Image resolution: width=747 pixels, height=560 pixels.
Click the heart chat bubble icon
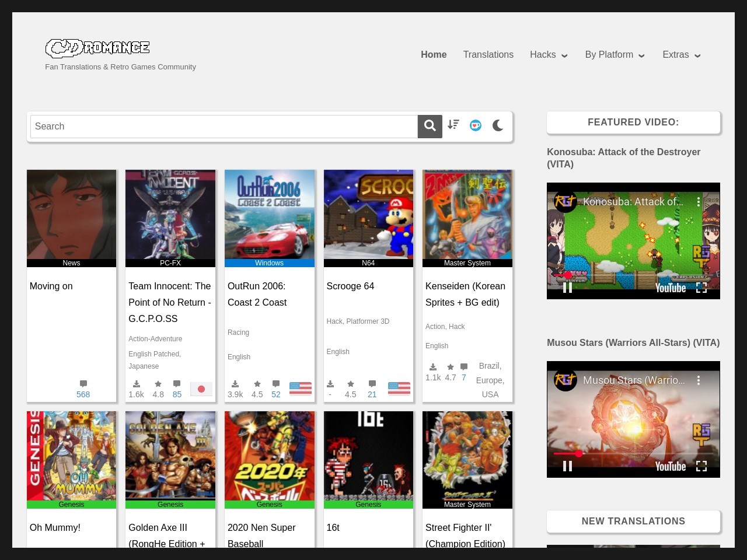coord(476,125)
